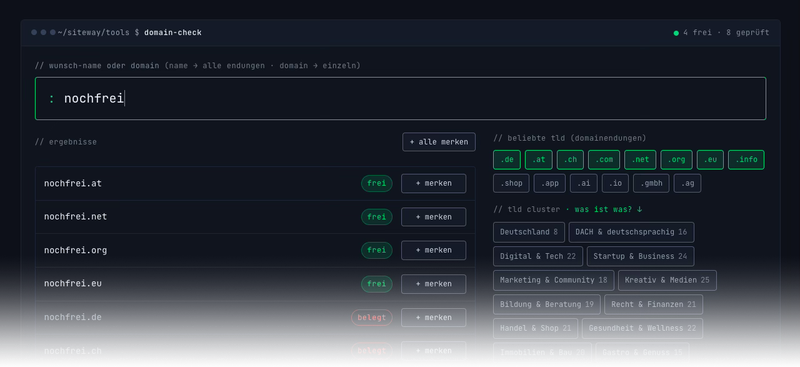Click 'merken' for nochfrei.de
The width and height of the screenshot is (800, 367).
tap(433, 317)
